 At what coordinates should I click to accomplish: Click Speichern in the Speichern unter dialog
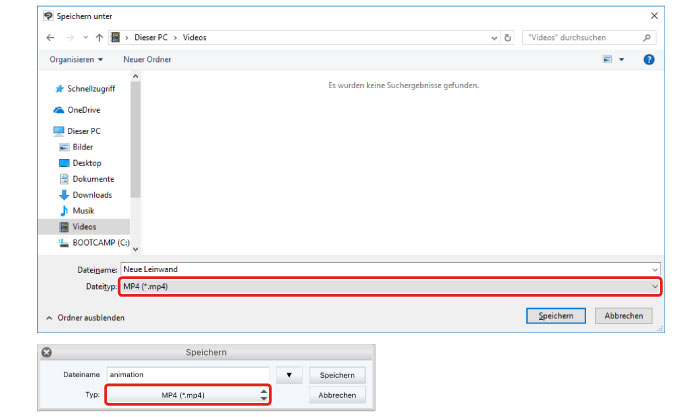click(x=556, y=316)
